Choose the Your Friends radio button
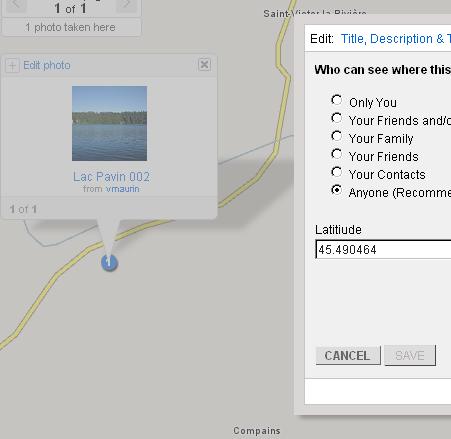 pos(337,154)
